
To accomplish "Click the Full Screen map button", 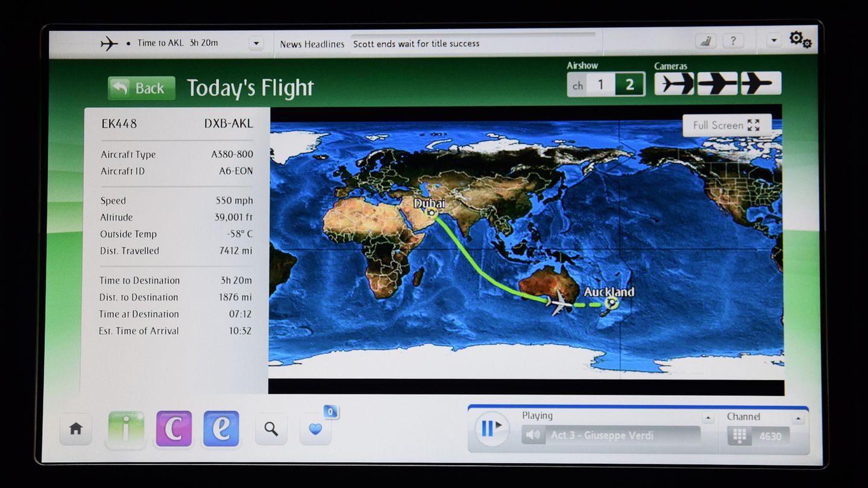I will click(x=726, y=125).
